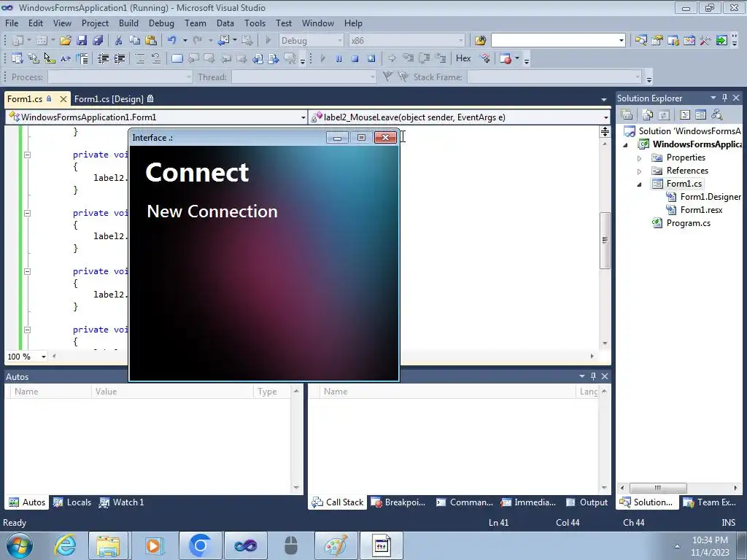Click the code editor vertical scrollbar thumb
747x560 pixels.
pyautogui.click(x=605, y=241)
